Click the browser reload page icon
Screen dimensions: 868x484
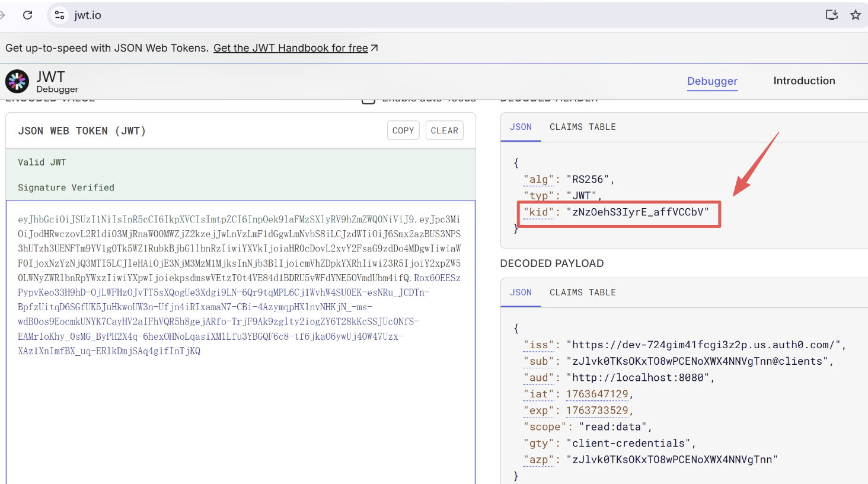pos(27,15)
